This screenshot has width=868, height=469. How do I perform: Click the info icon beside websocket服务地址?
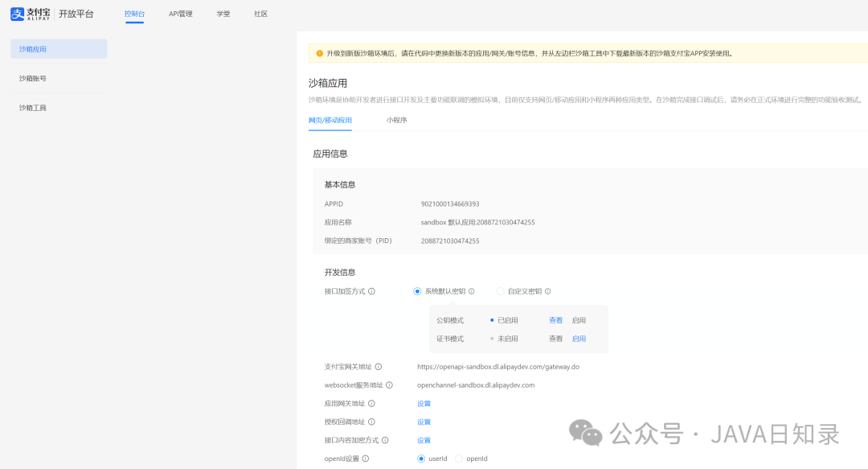point(388,385)
